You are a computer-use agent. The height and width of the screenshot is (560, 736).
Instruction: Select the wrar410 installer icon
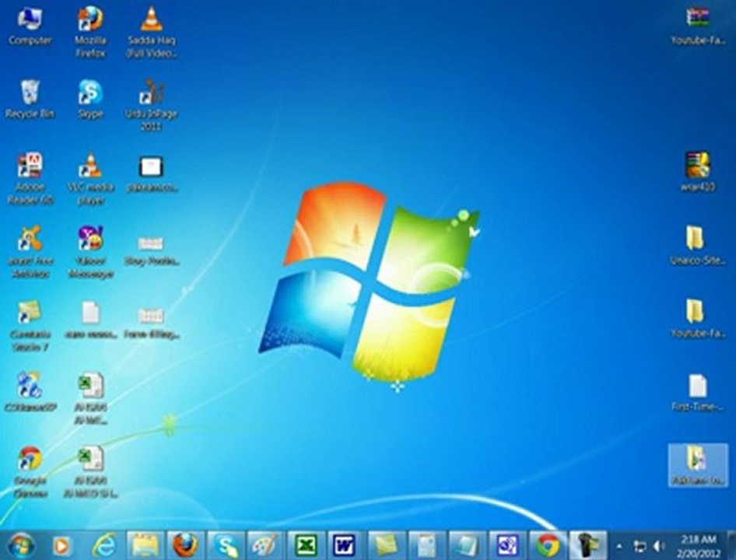698,171
